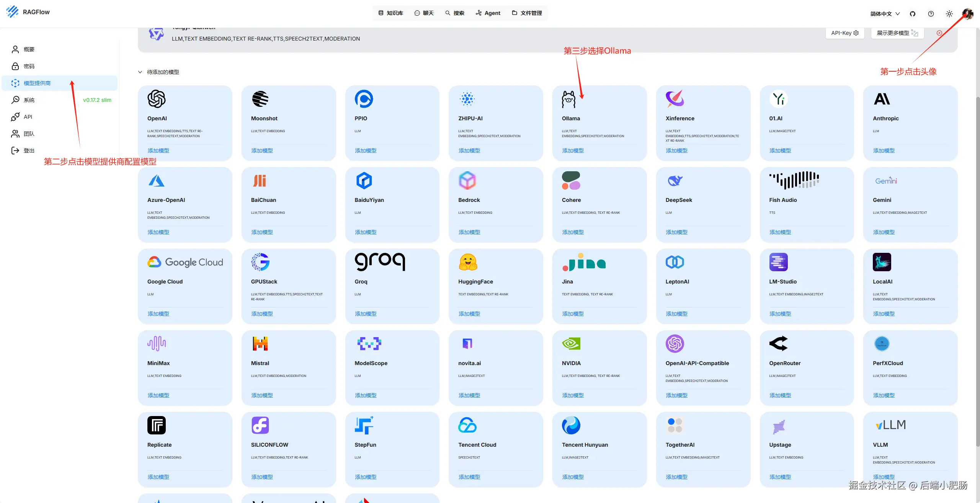This screenshot has height=503, width=980.
Task: Select 模型提供商 in the sidebar
Action: point(37,83)
